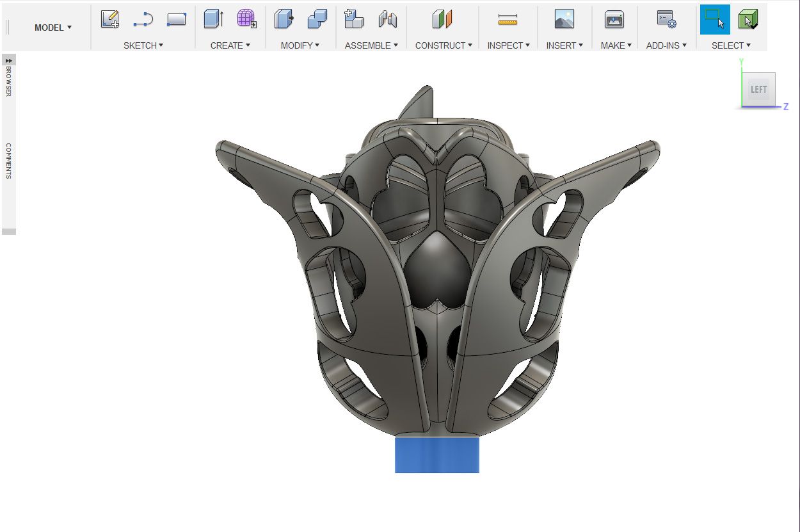The image size is (800, 532).
Task: Open the ADD-INS menu
Action: (666, 45)
